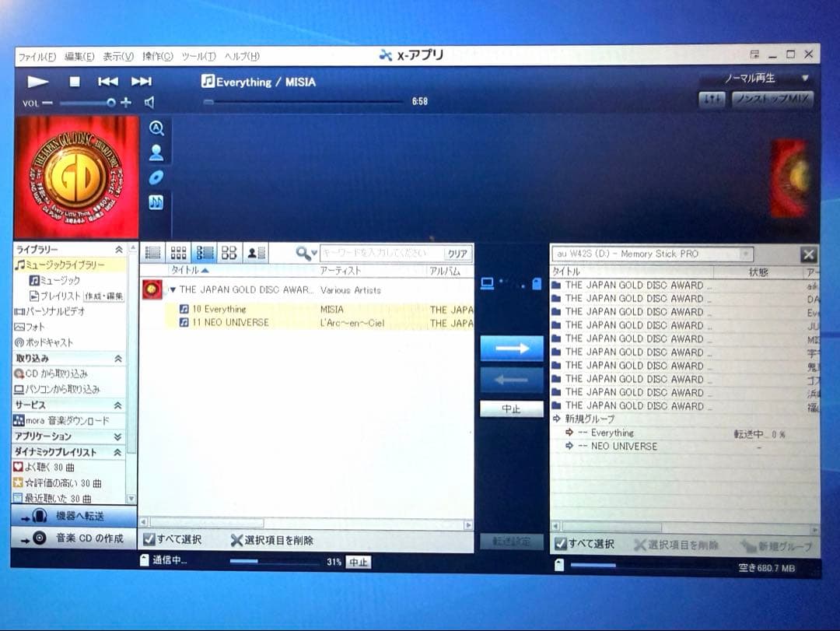Screen dimensions: 840x631
Task: Click the keyword search input field
Action: pos(382,253)
